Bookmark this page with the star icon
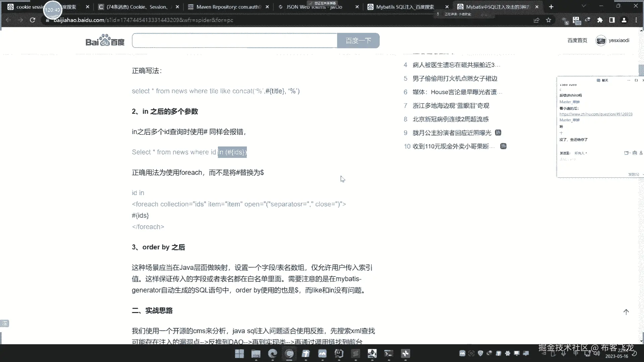 tap(549, 20)
